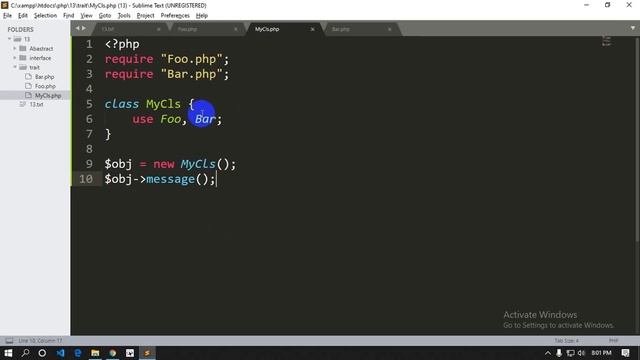Image resolution: width=640 pixels, height=360 pixels.
Task: Open the Project menu
Action: 145,16
